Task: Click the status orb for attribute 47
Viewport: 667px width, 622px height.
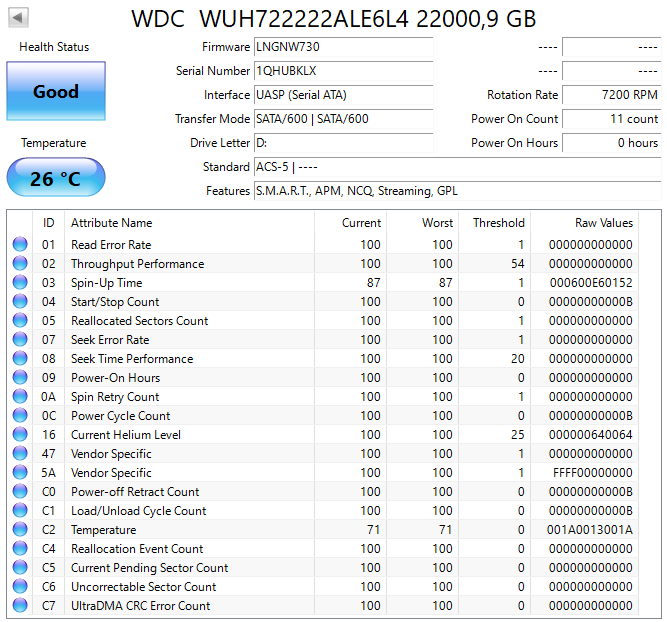Action: tap(20, 453)
